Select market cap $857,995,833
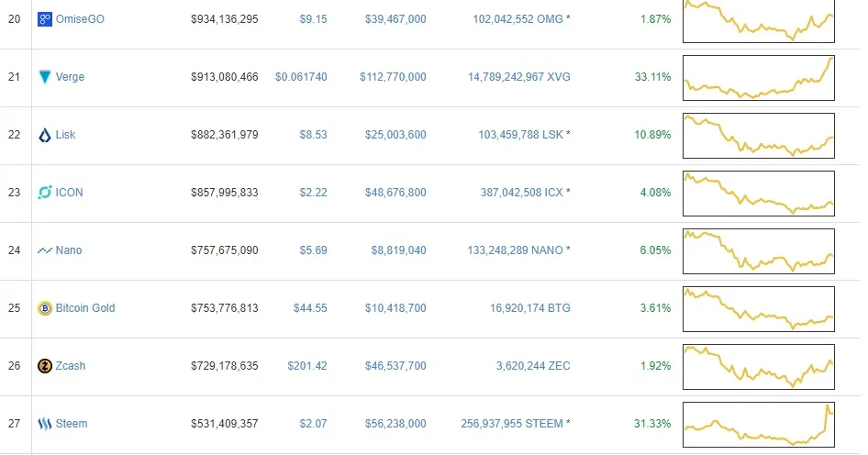Viewport: 868px width, 455px height. 225,193
